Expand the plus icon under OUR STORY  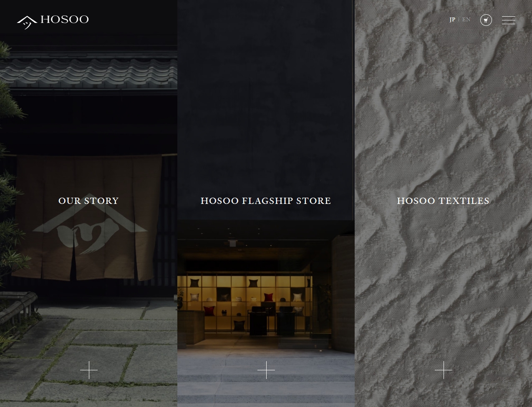tap(89, 370)
